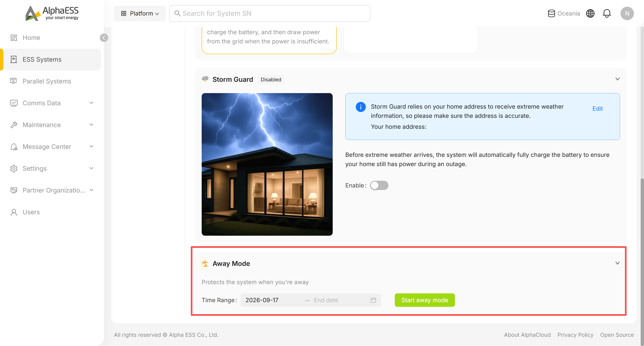The width and height of the screenshot is (644, 346).
Task: Enable the Storm Guard toggle
Action: [x=379, y=185]
